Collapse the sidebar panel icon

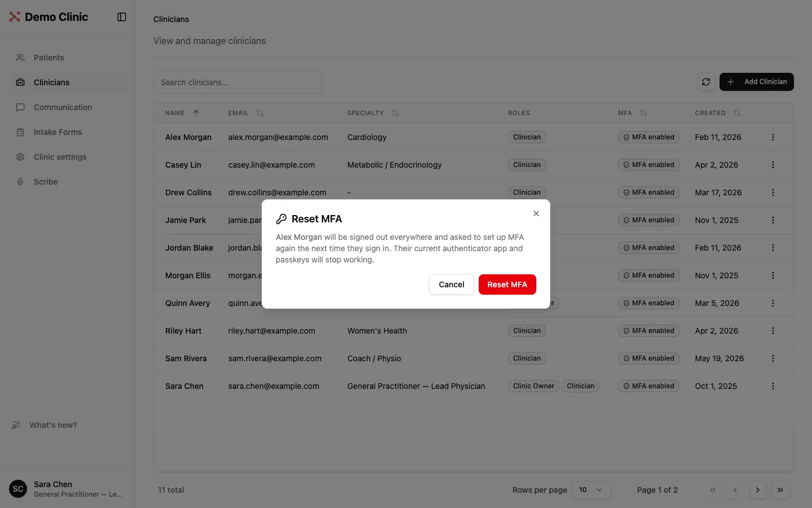[x=122, y=17]
